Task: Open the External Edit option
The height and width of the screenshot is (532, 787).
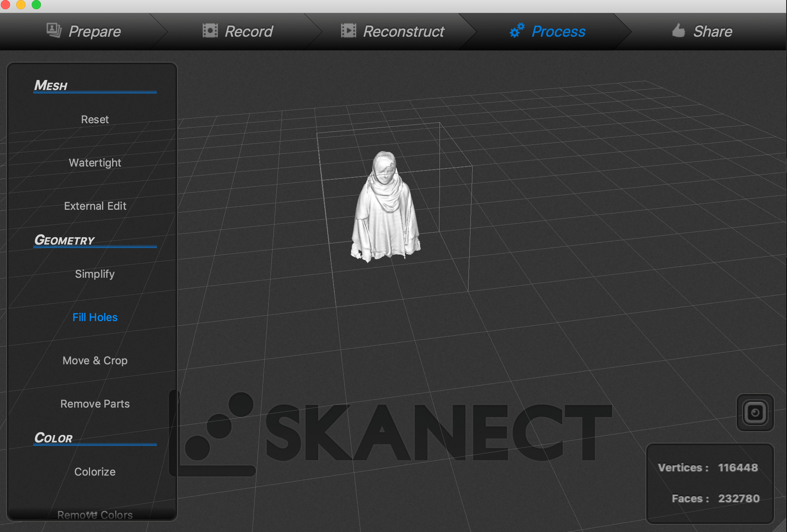Action: pos(95,206)
